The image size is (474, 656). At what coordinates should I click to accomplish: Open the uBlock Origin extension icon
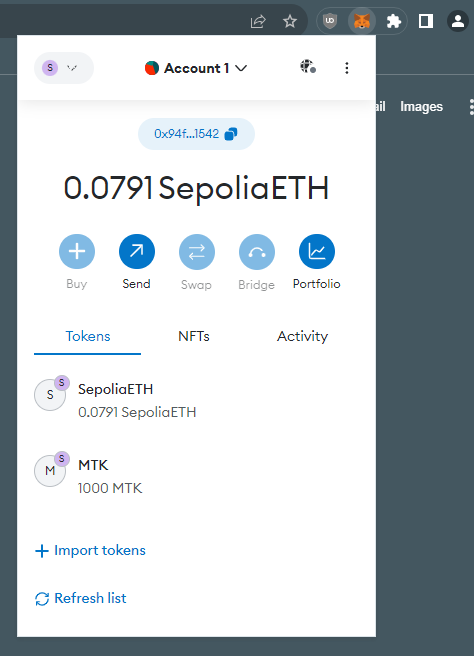coord(330,21)
